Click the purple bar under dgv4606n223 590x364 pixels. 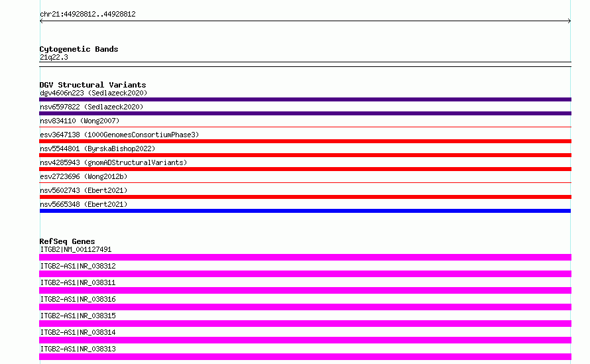pyautogui.click(x=305, y=99)
